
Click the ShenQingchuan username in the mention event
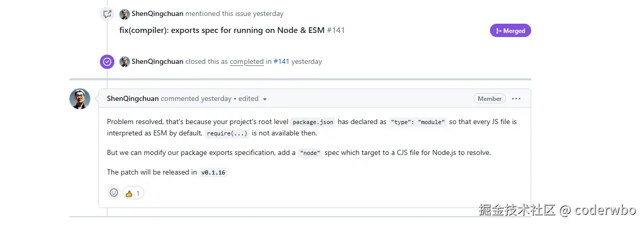click(x=157, y=14)
